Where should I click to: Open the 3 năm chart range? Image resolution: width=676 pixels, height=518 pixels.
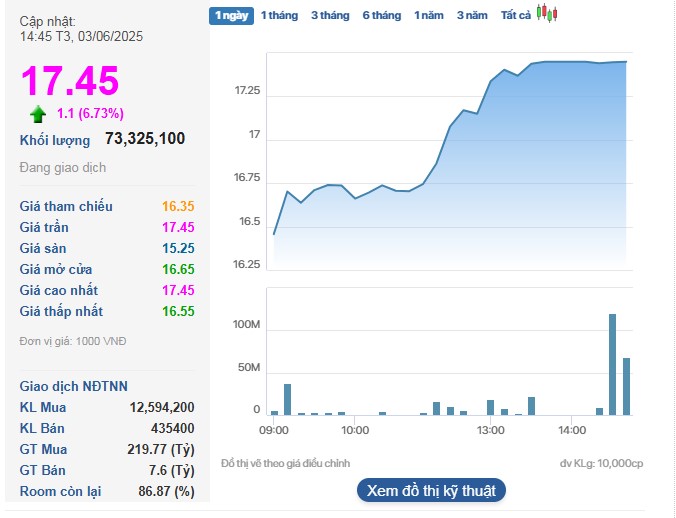tap(472, 15)
